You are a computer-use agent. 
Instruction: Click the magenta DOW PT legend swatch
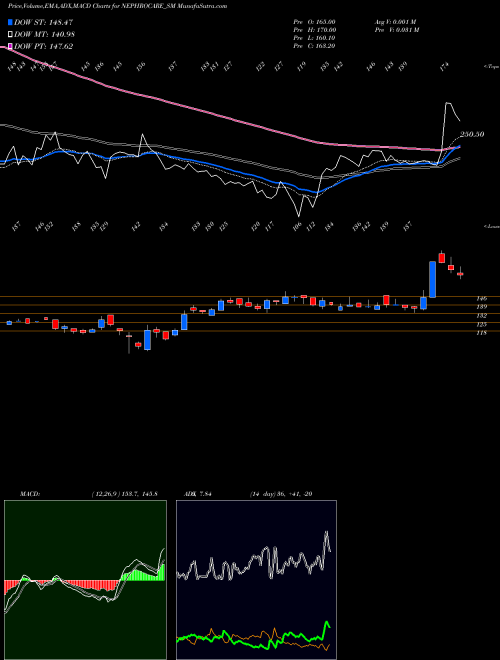click(11, 46)
